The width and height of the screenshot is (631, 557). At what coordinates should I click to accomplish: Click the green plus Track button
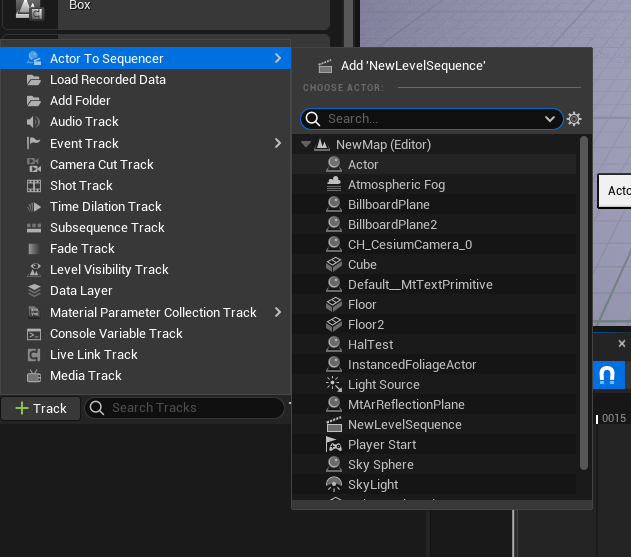(x=40, y=408)
